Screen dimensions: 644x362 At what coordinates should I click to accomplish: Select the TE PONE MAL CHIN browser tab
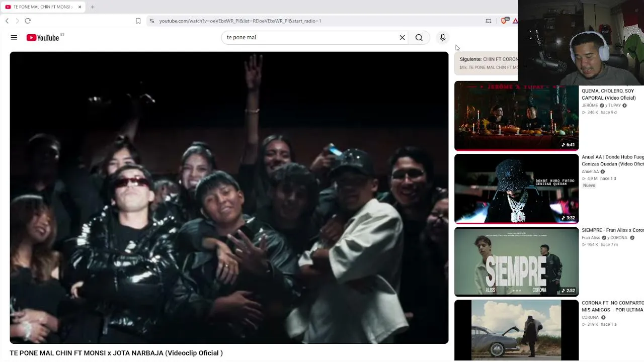tap(43, 7)
